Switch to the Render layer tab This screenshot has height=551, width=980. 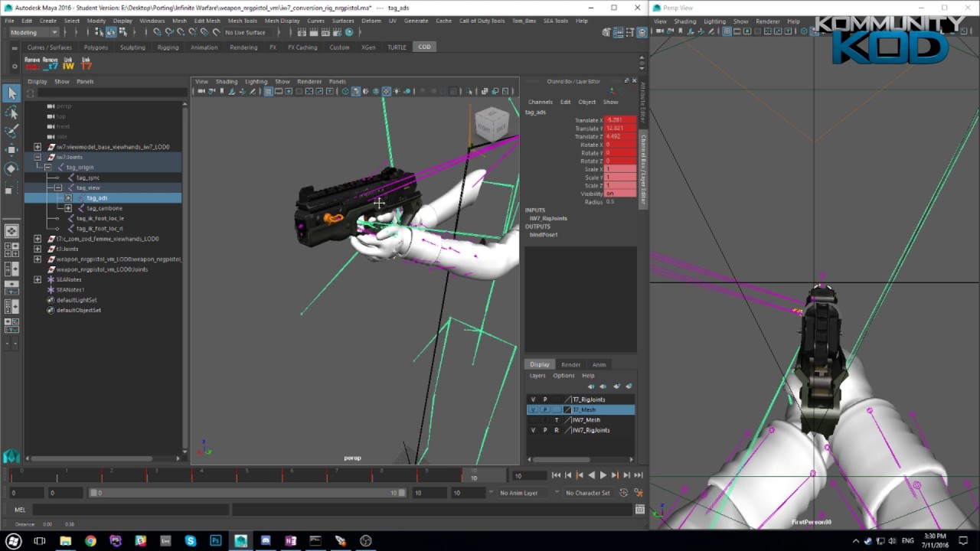pyautogui.click(x=570, y=364)
